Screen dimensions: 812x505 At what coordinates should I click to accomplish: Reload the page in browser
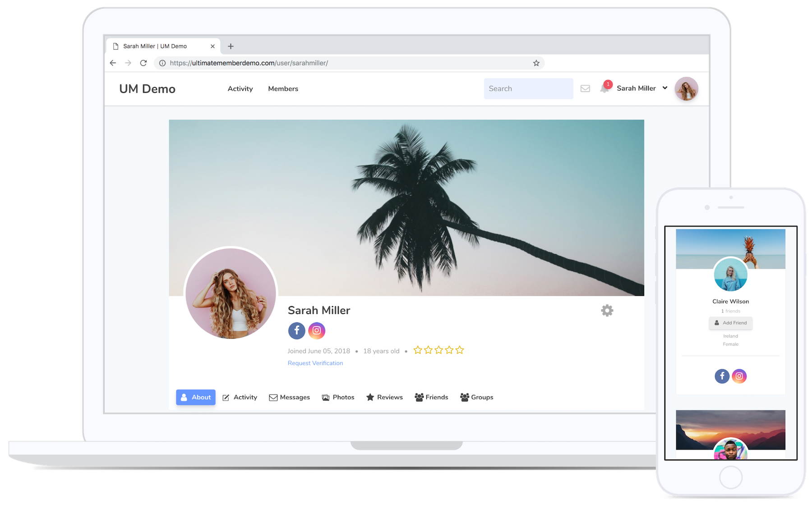pos(143,63)
